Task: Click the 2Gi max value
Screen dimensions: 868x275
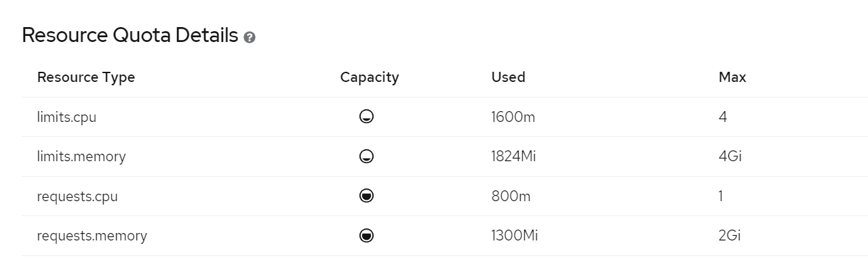Action: [730, 236]
